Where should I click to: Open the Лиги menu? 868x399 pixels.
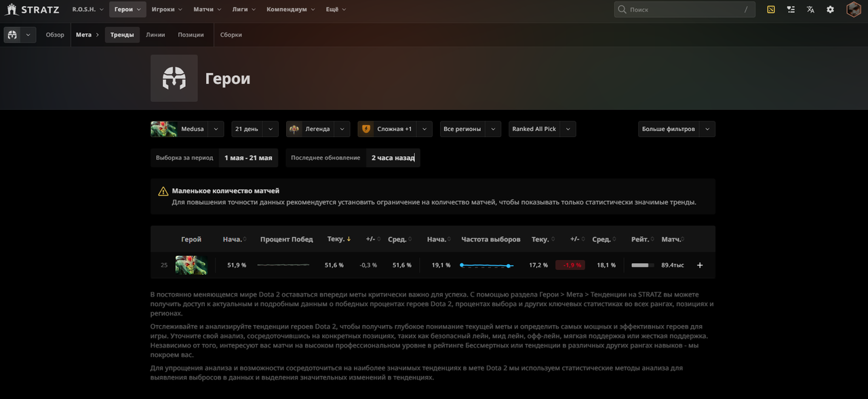(244, 9)
